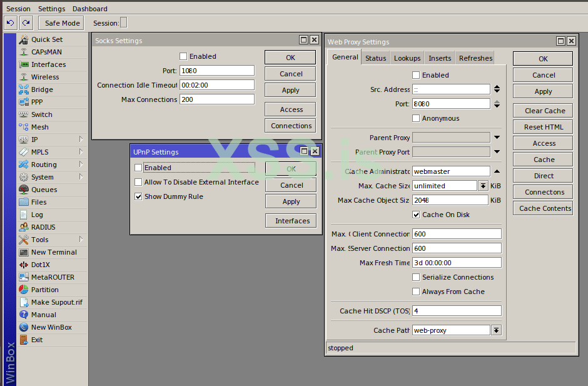Click Apply in Socks Settings

[291, 90]
